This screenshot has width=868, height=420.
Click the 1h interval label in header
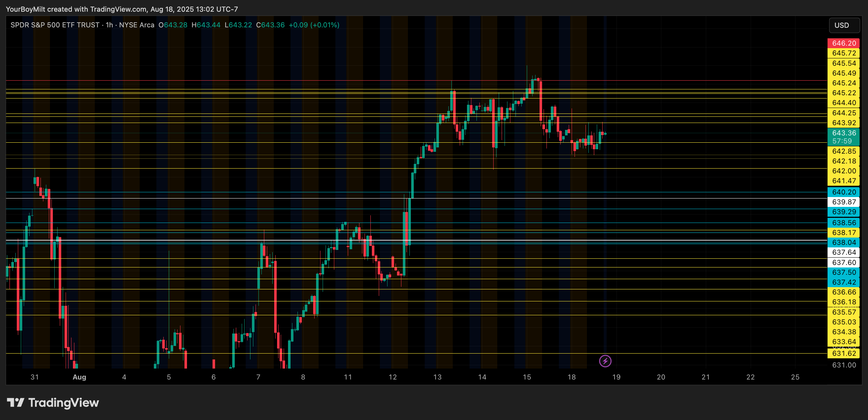tap(109, 25)
